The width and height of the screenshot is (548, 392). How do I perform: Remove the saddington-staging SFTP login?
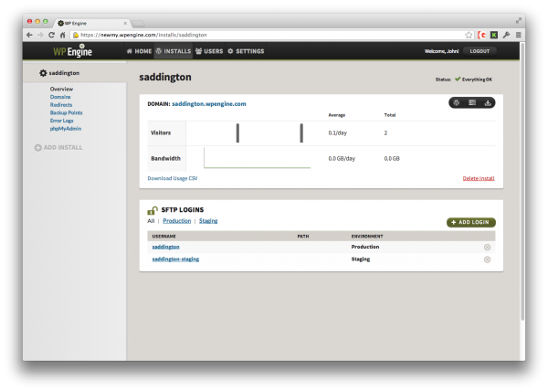[487, 260]
